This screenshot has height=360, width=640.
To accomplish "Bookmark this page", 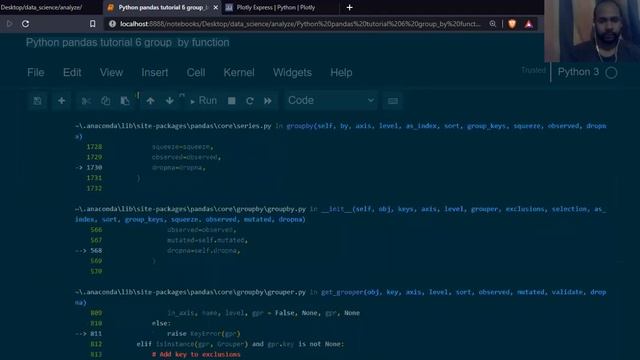I will [93, 24].
